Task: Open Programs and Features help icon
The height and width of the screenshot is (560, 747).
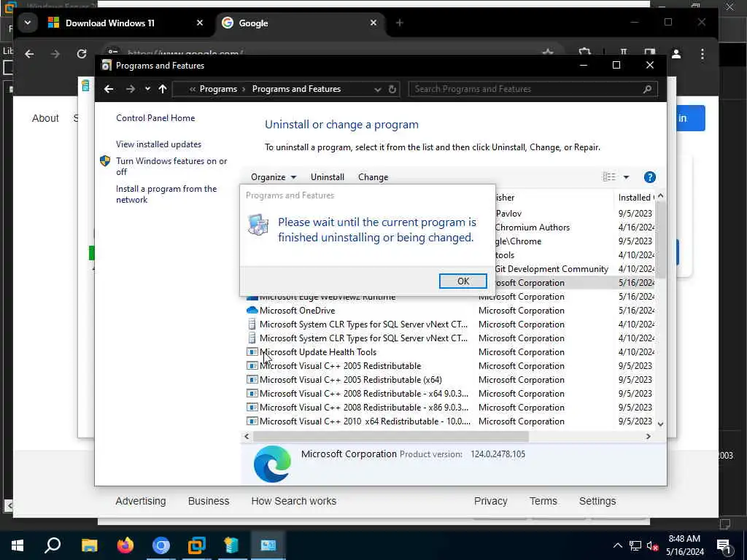Action: coord(649,177)
